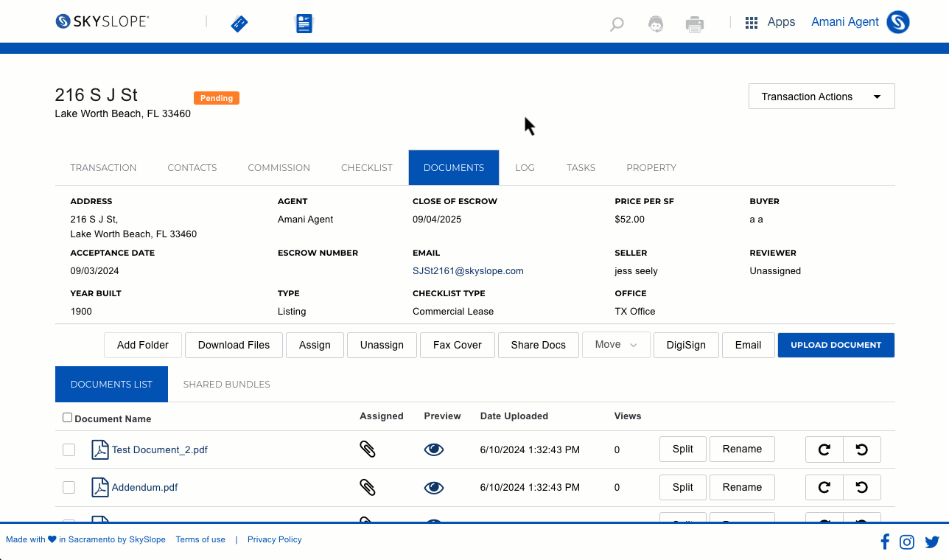The height and width of the screenshot is (560, 949).
Task: Open the Facebook icon in footer
Action: (885, 542)
